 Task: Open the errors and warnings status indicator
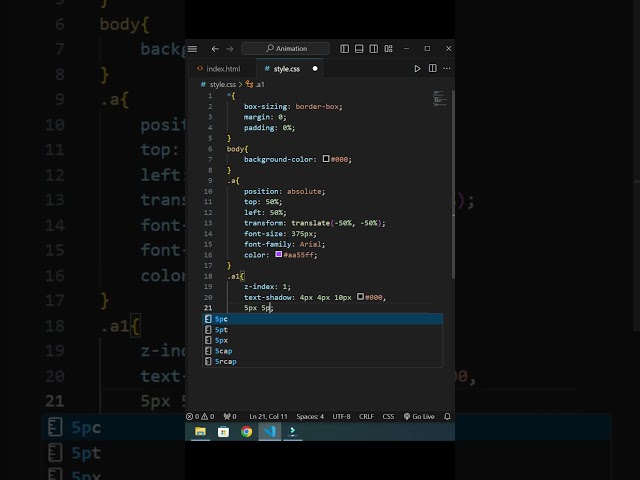200,416
